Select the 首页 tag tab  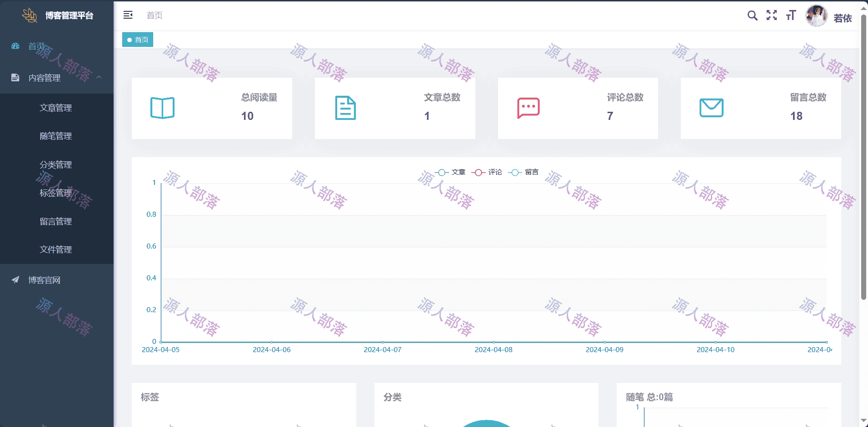138,40
